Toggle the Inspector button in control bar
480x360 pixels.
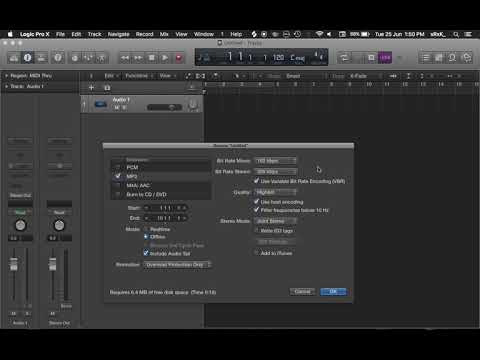[28, 58]
